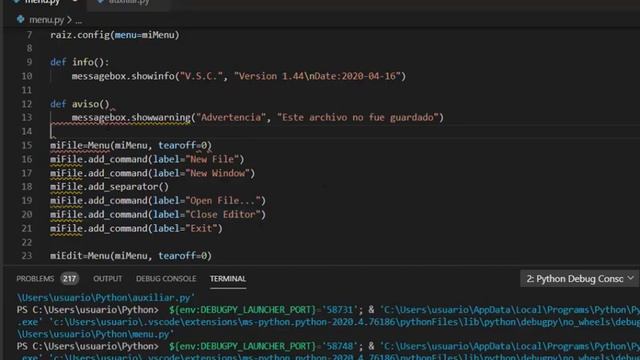Click terminal port value '58748'
The image size is (640, 360).
click(x=339, y=346)
